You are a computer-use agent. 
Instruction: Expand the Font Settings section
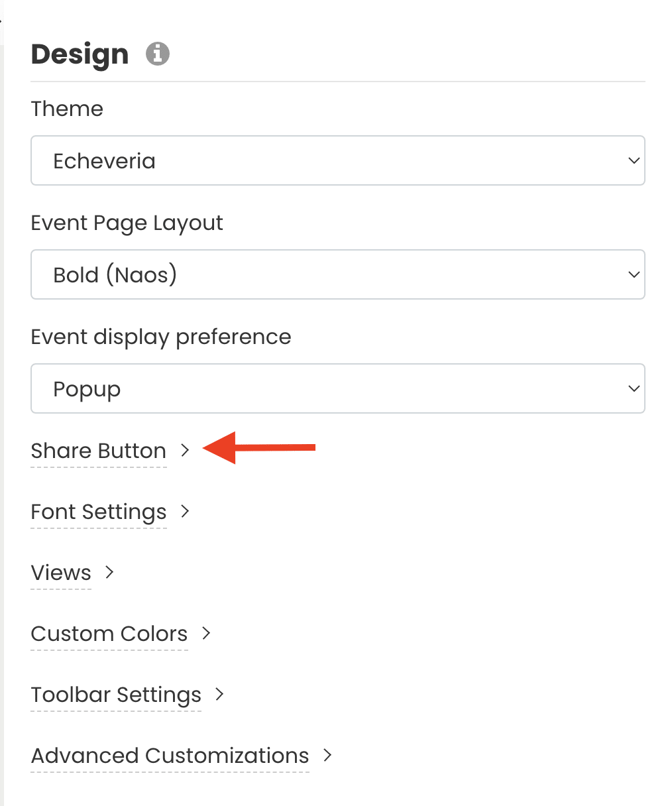98,512
